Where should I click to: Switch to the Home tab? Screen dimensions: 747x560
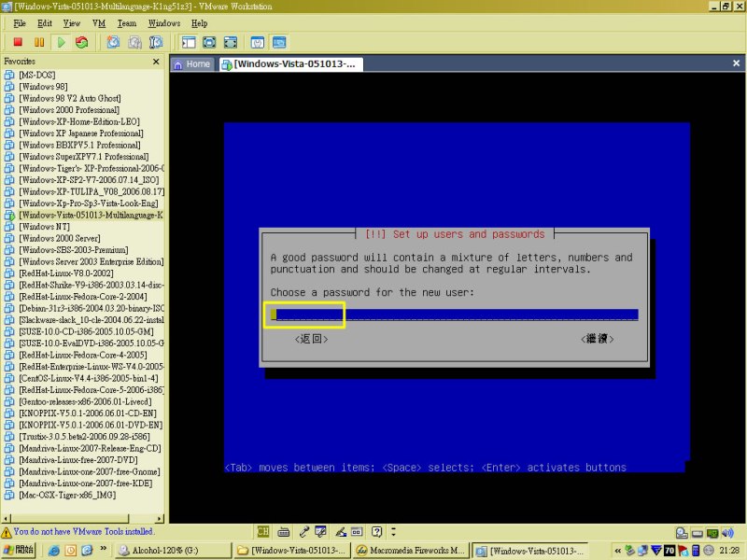192,64
